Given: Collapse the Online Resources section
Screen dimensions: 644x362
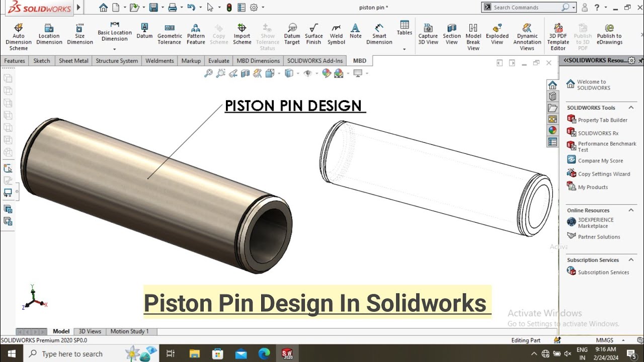Looking at the screenshot, I should click(x=631, y=210).
